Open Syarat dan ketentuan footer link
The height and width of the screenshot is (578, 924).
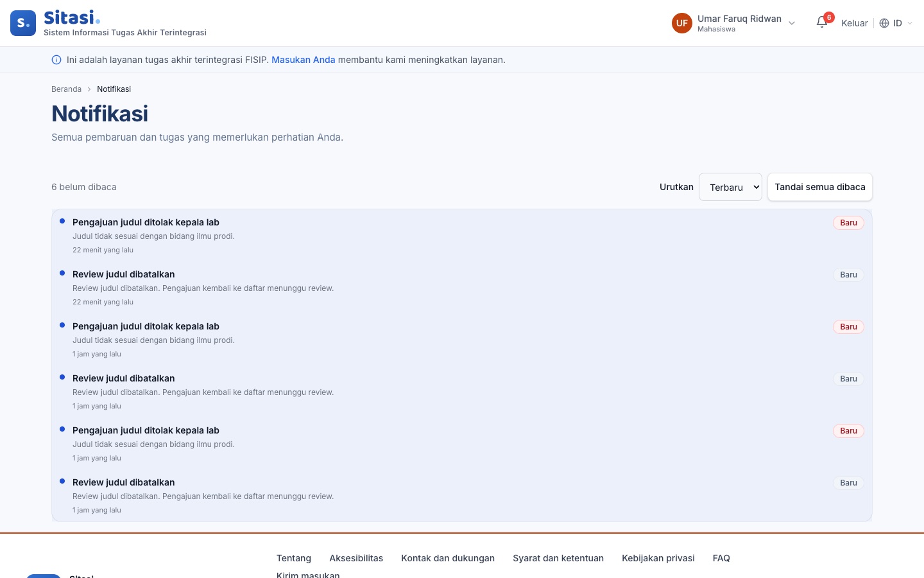[558, 558]
